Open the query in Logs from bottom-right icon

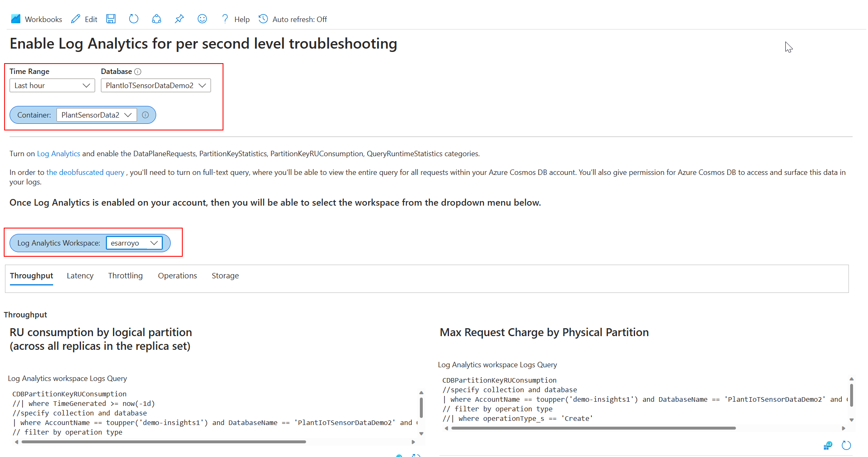point(827,445)
